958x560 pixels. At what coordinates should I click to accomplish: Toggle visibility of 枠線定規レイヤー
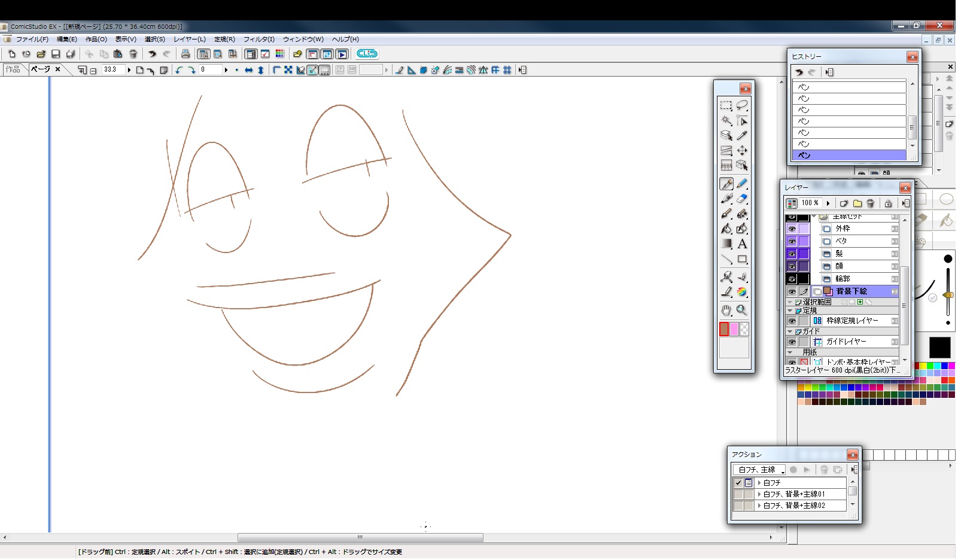point(792,321)
